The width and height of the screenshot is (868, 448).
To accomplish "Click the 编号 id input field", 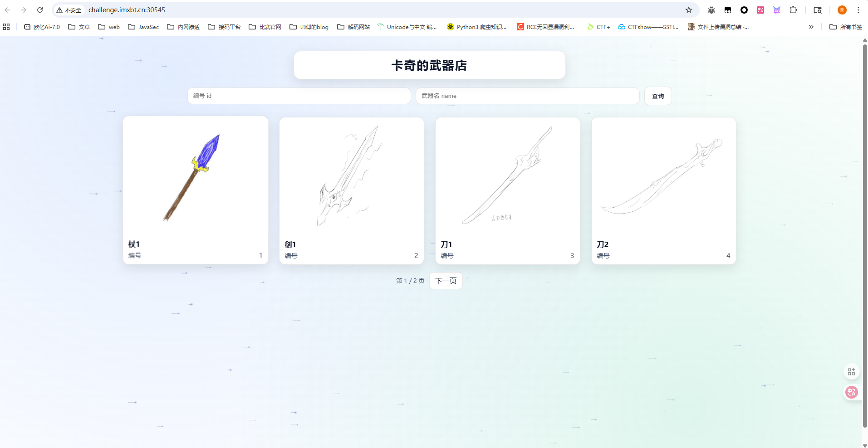I will tap(299, 96).
